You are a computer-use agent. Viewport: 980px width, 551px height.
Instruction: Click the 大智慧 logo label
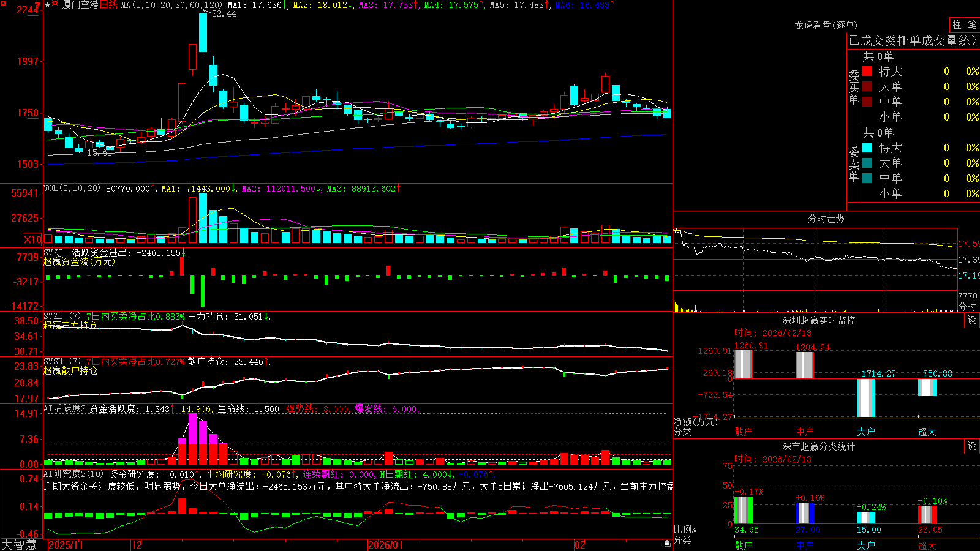[19, 545]
